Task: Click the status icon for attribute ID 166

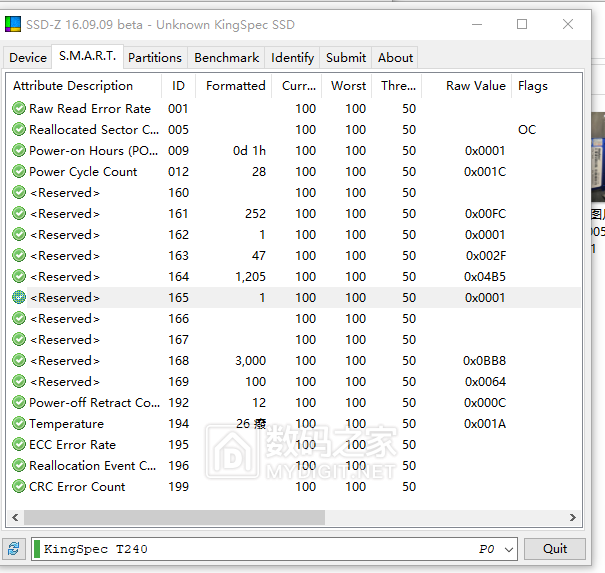Action: point(19,318)
